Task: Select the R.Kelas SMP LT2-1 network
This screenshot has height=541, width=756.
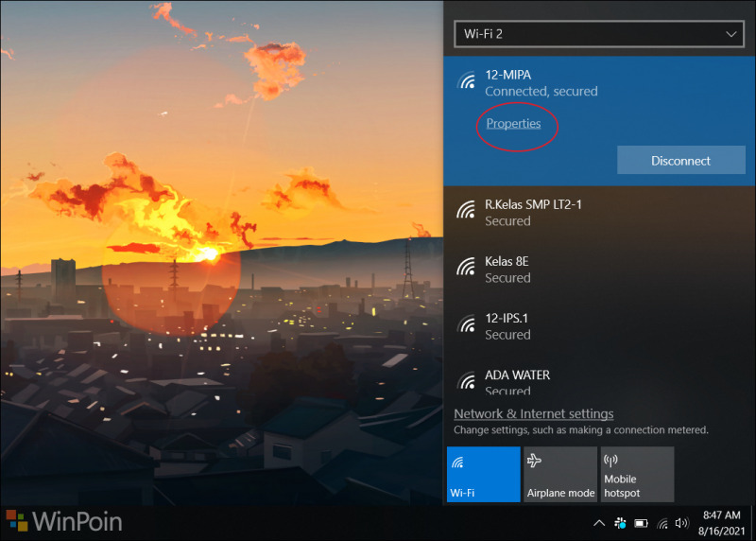Action: pyautogui.click(x=599, y=213)
